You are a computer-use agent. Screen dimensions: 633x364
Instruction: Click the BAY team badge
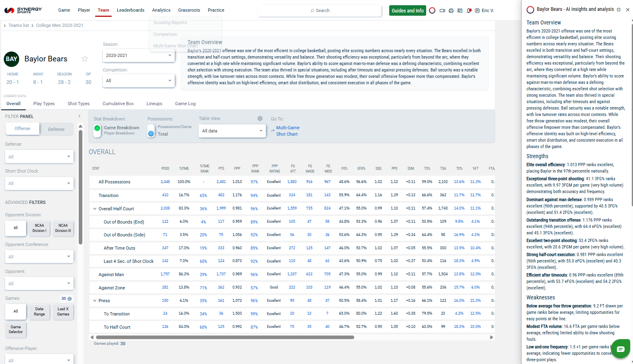pos(12,59)
